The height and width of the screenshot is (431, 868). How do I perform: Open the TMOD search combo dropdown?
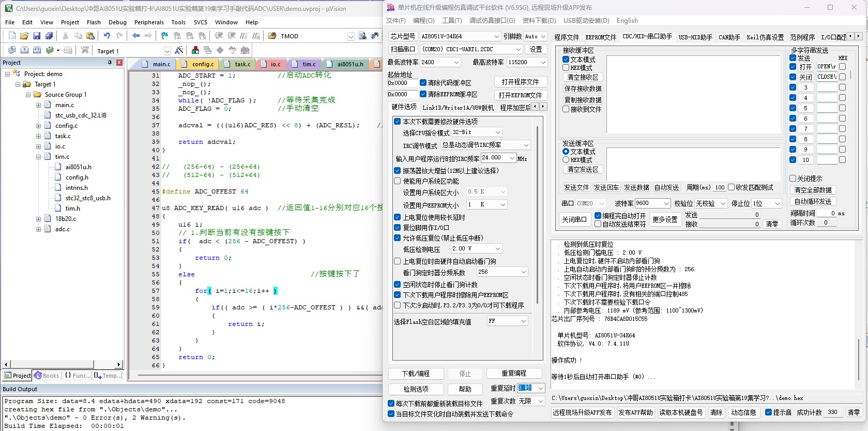tap(351, 36)
